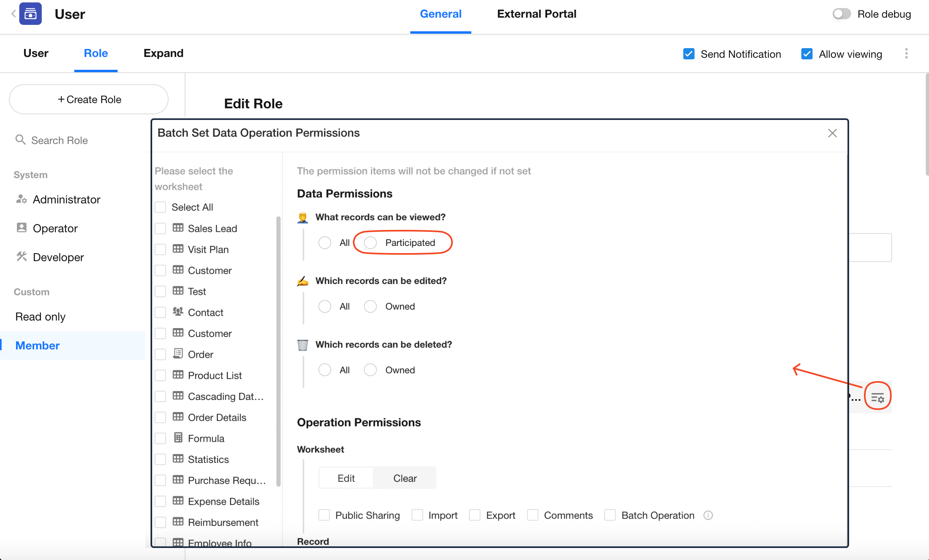Click the User app icon in header
The image size is (929, 560).
[31, 14]
